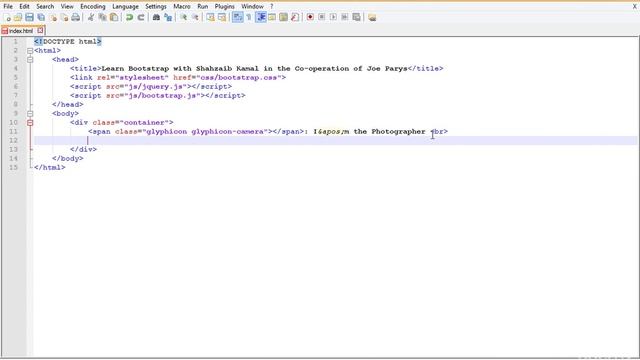The width and height of the screenshot is (640, 360).
Task: Click the DOCTYPE html text on line 1
Action: point(68,42)
